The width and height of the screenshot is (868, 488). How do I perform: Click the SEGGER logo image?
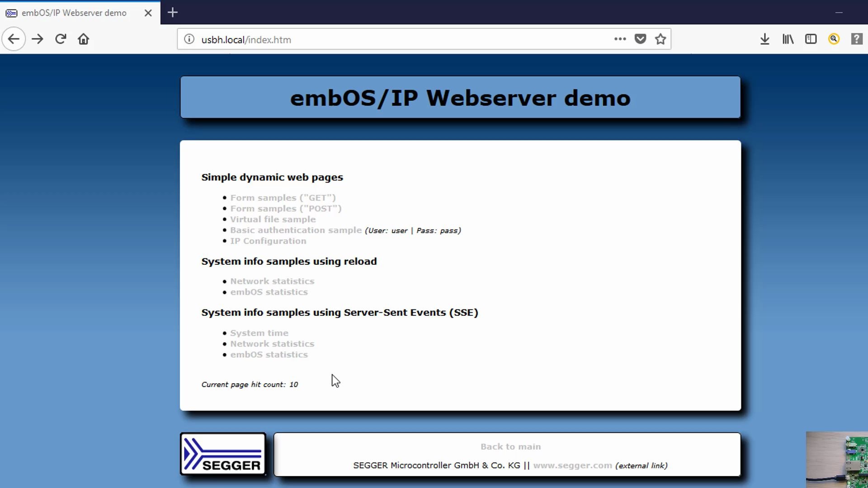223,454
